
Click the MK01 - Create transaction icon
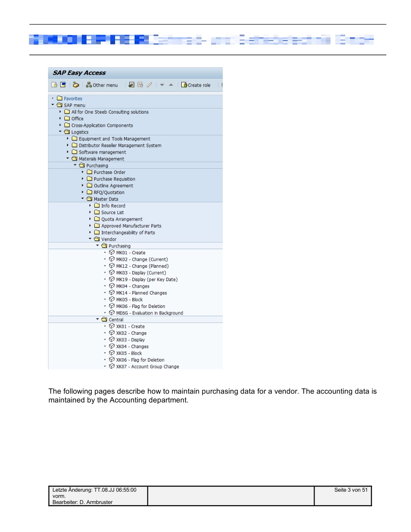112,252
